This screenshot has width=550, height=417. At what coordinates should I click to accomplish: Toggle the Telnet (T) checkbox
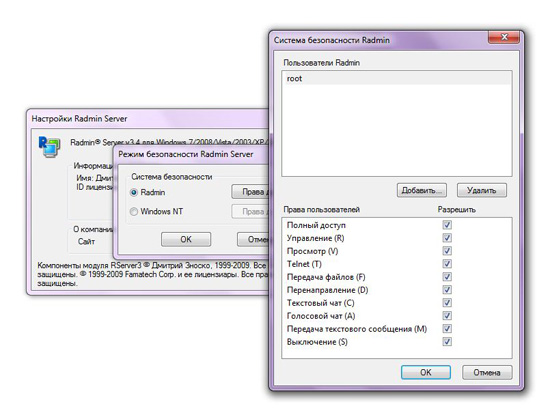click(x=447, y=264)
